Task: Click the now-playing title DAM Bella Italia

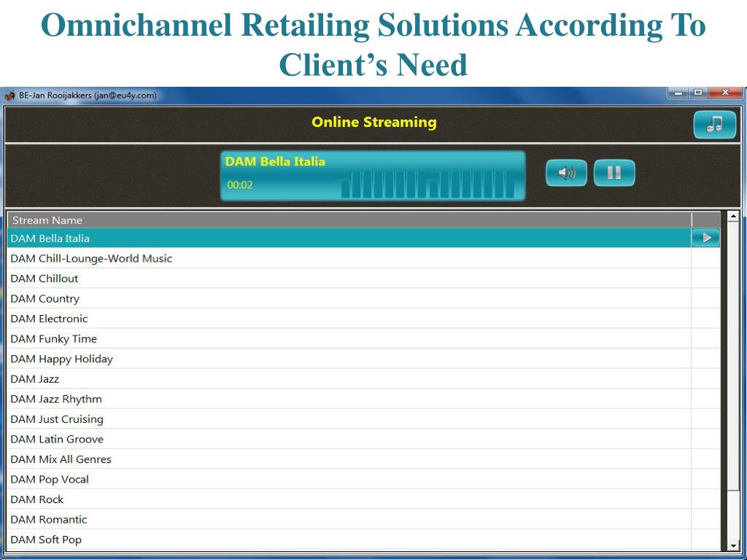Action: click(x=275, y=161)
